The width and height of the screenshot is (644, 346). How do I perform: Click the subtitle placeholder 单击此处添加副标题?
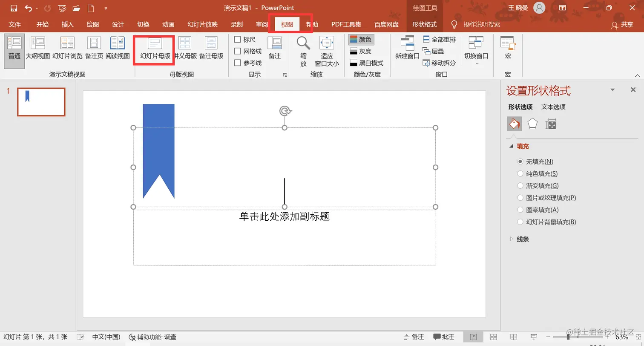[x=285, y=216]
